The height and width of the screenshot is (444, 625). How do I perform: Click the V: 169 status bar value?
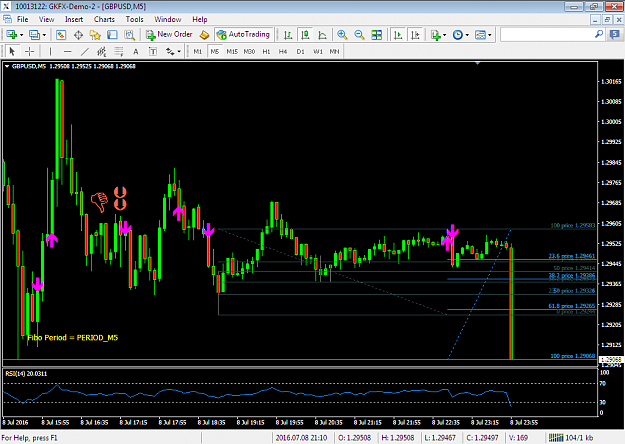click(518, 438)
